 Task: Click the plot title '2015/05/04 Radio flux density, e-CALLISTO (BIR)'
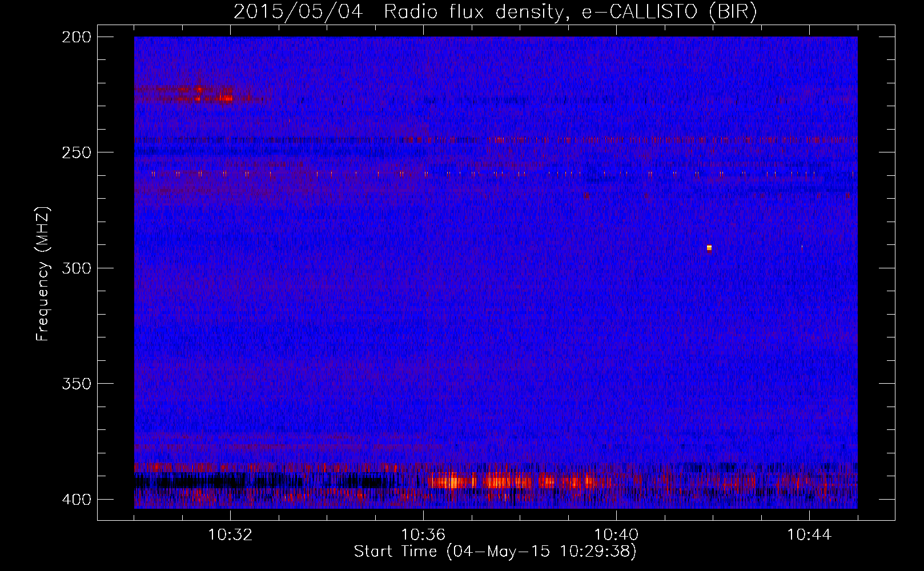point(495,12)
